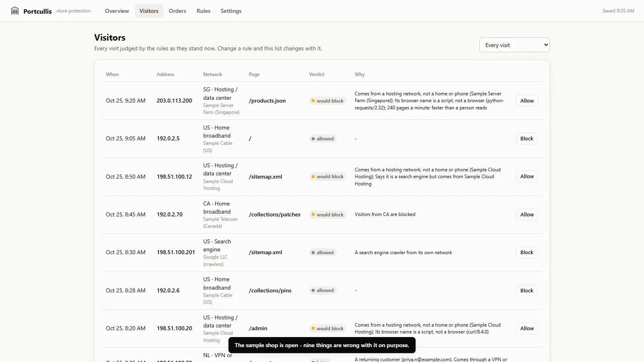Switch to the Overview tab
This screenshot has height=362, width=644.
tap(117, 11)
